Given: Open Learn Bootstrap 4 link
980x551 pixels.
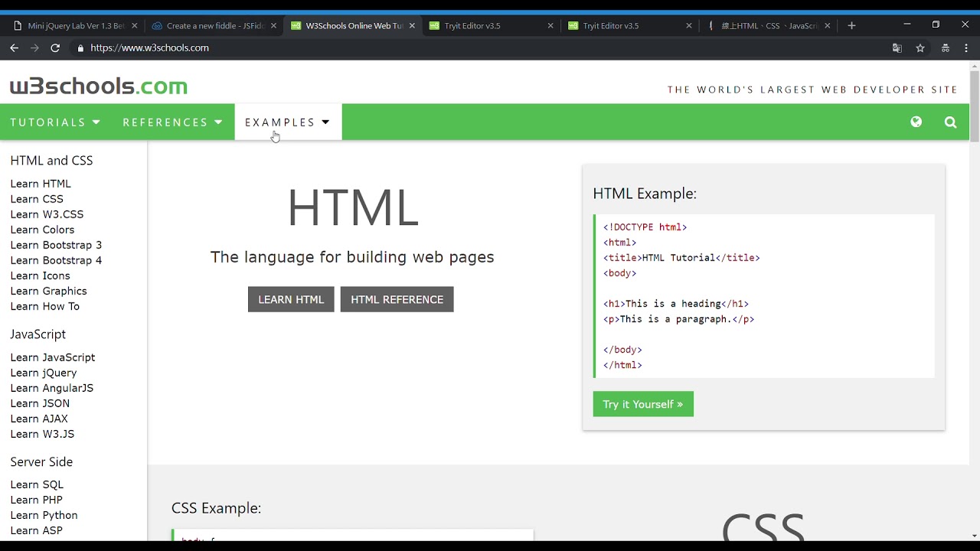Looking at the screenshot, I should pos(56,260).
